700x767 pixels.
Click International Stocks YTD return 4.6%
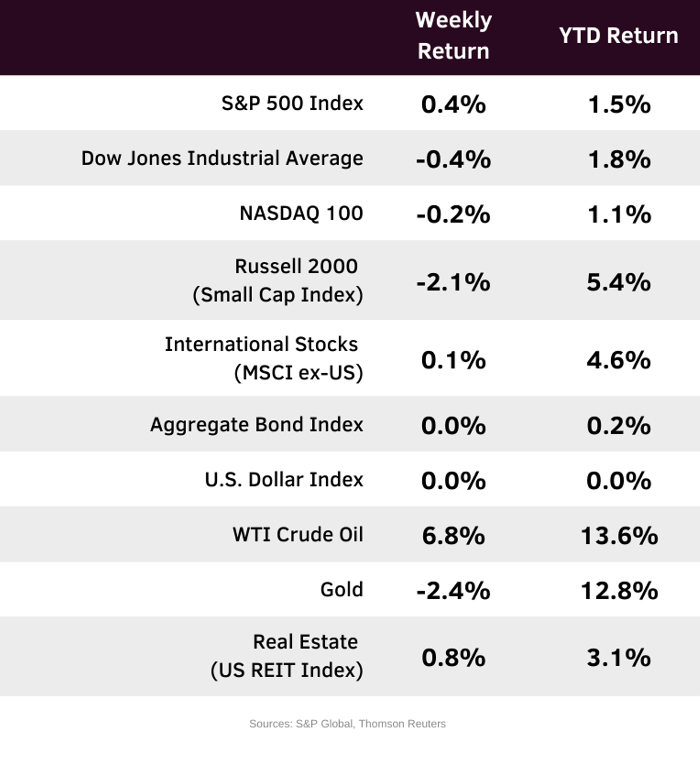click(x=619, y=360)
